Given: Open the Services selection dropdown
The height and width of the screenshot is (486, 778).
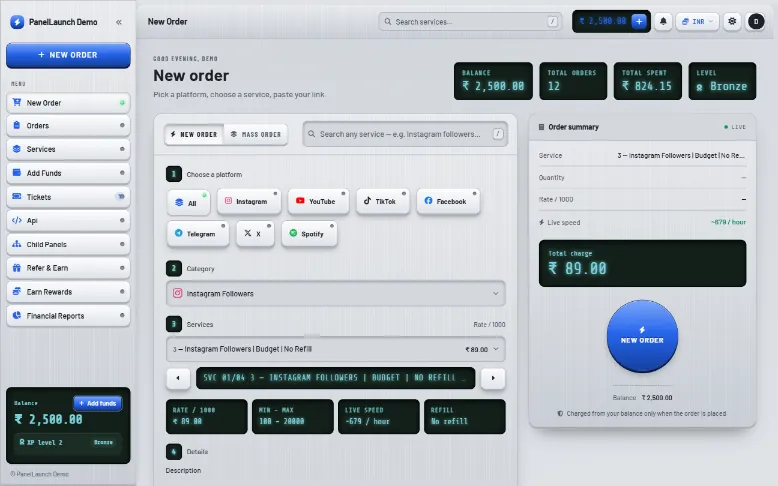Looking at the screenshot, I should pos(336,349).
